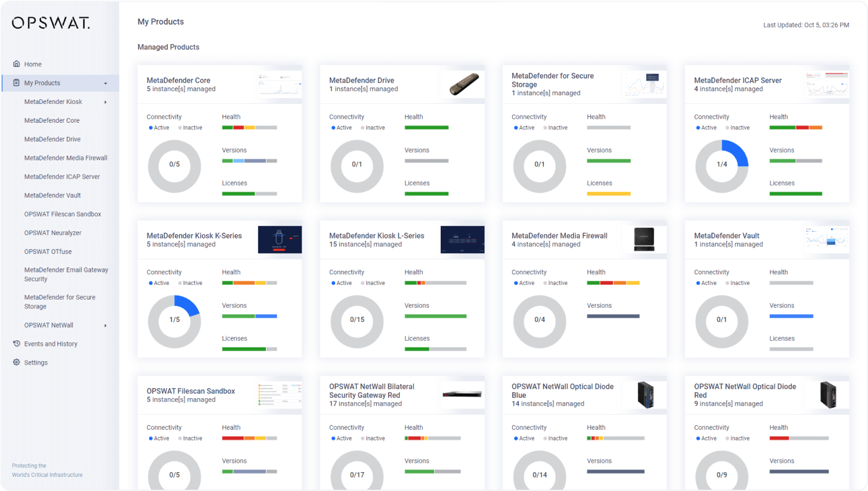This screenshot has height=491, width=868.
Task: Open MetaDefender ICAP Server card title
Action: 738,80
